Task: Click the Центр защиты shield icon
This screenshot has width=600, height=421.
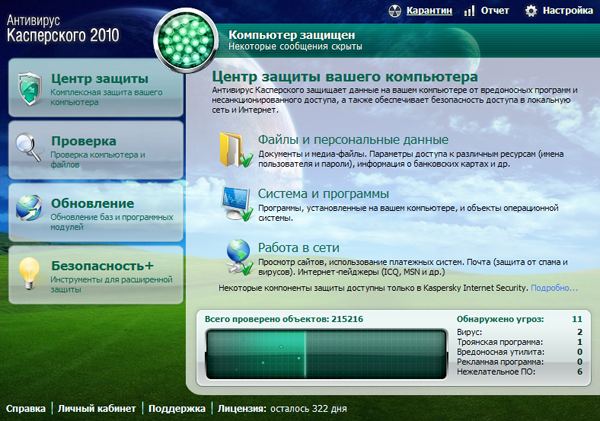Action: 29,89
